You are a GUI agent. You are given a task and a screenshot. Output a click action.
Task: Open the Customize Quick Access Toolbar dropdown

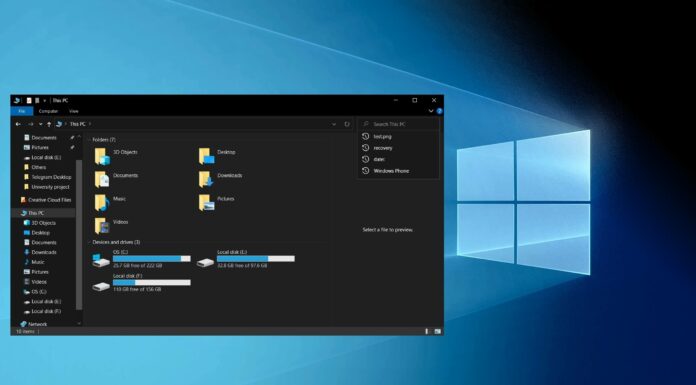pos(44,101)
